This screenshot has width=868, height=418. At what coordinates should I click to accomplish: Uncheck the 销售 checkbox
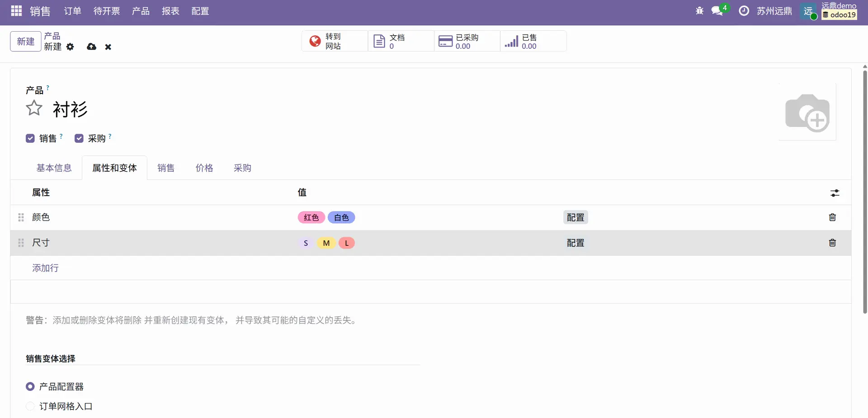pos(30,138)
